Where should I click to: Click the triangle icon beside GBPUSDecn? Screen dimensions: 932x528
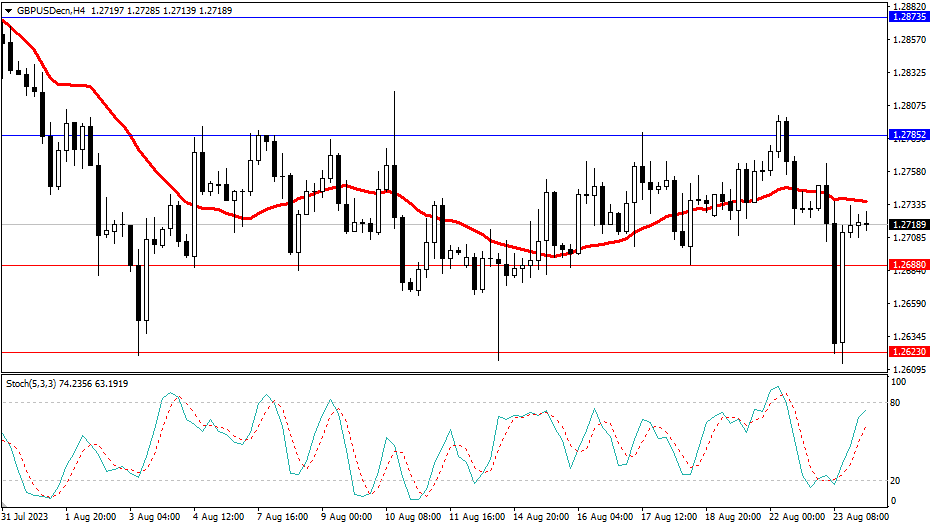[x=8, y=8]
